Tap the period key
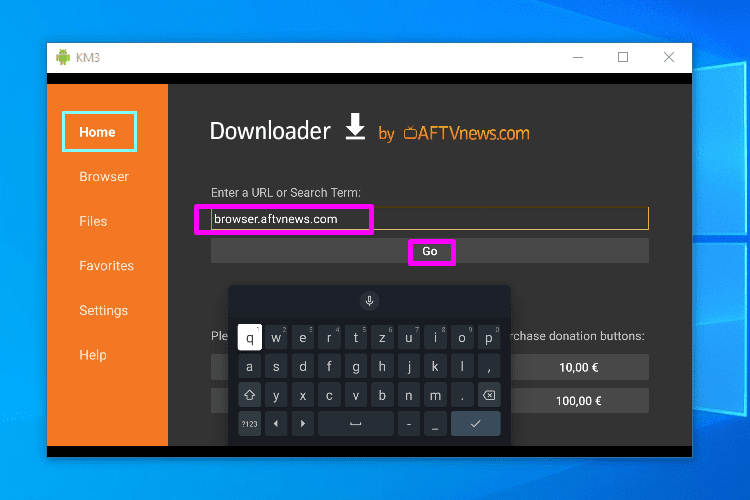Viewport: 750px width, 500px height. [462, 395]
